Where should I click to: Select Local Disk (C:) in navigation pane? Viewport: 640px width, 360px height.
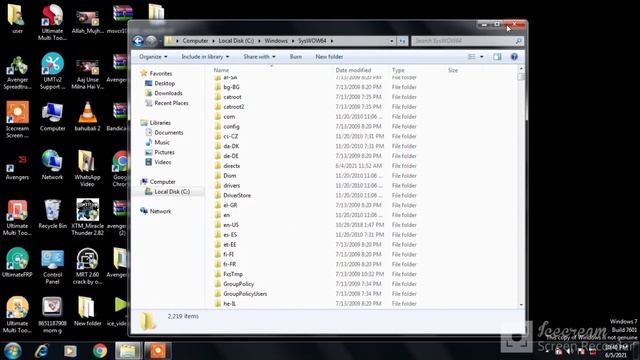coord(167,191)
